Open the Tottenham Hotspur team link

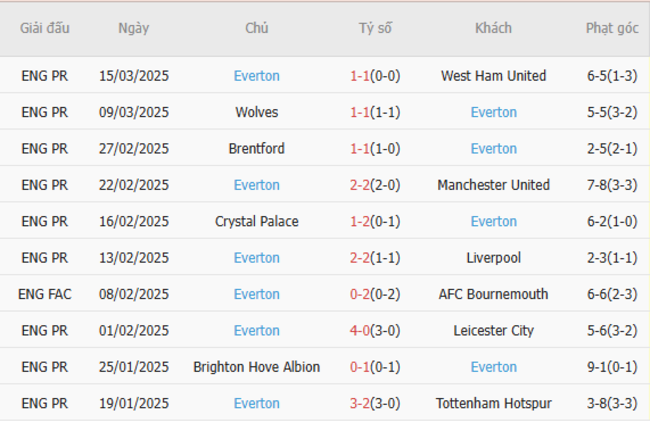[493, 403]
